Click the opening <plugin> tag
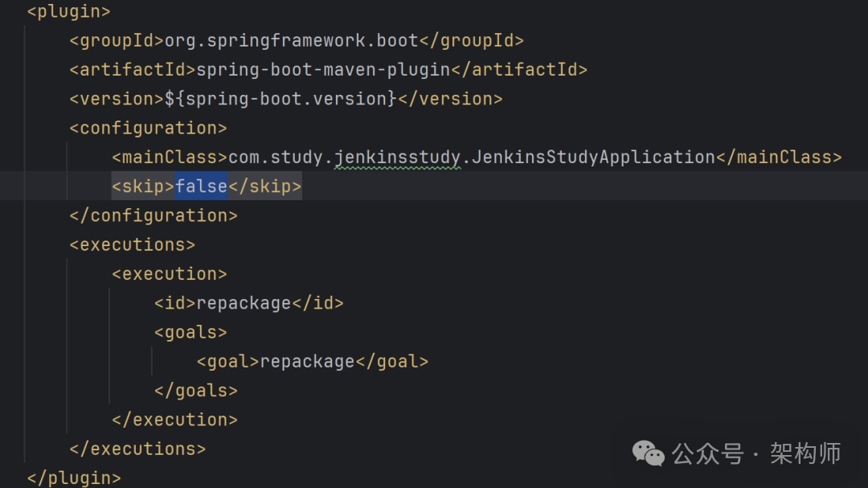This screenshot has height=488, width=868. click(69, 12)
